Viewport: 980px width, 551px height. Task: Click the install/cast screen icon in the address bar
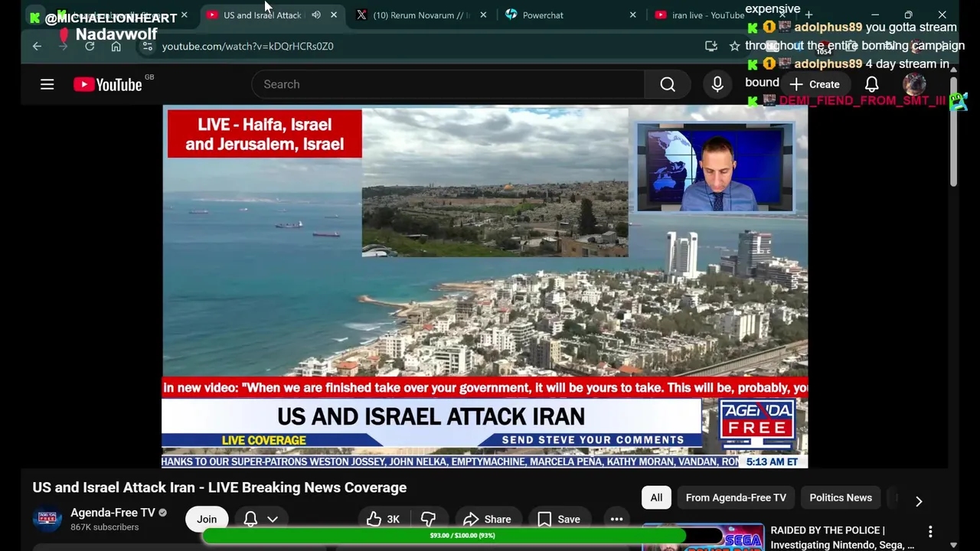[711, 46]
